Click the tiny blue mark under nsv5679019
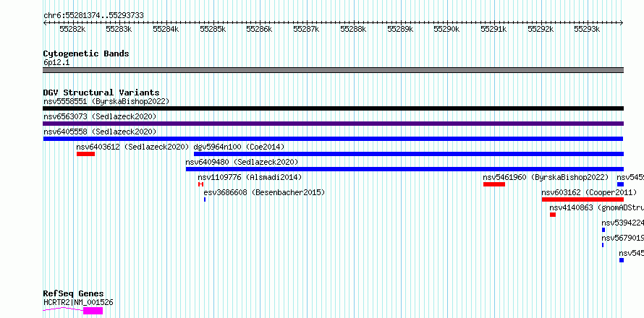This screenshot has height=318, width=644. (603, 245)
